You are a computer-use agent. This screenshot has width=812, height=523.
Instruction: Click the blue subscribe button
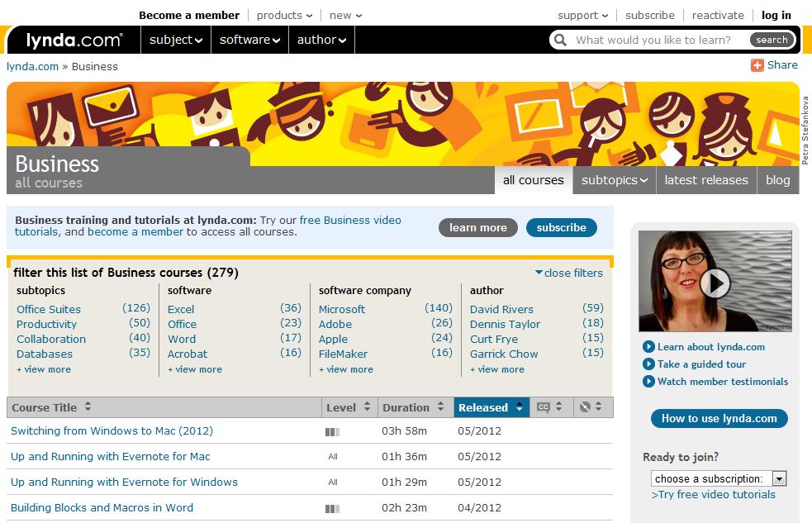point(562,228)
